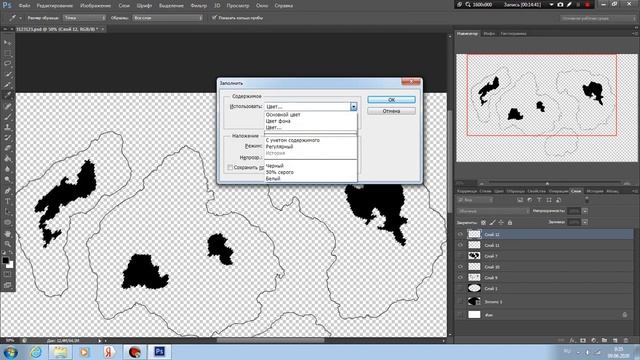Open sample size dropdown in options bar

click(x=84, y=18)
